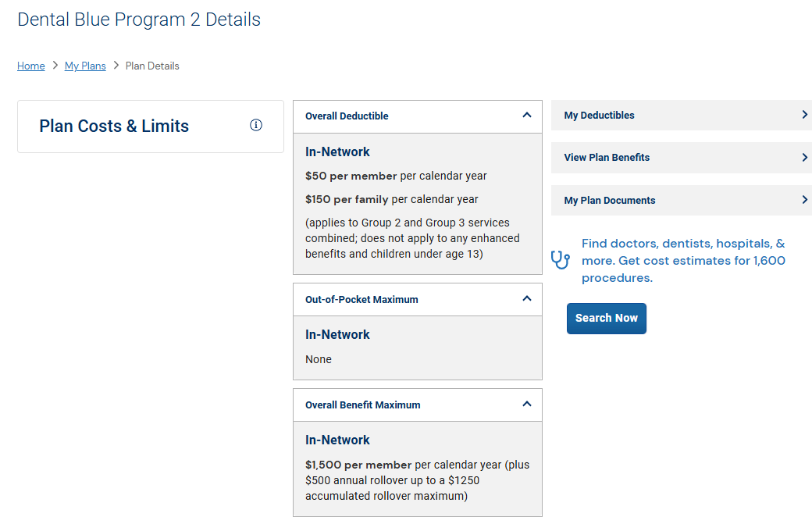Go to Home breadcrumb link
The height and width of the screenshot is (524, 812).
click(31, 66)
